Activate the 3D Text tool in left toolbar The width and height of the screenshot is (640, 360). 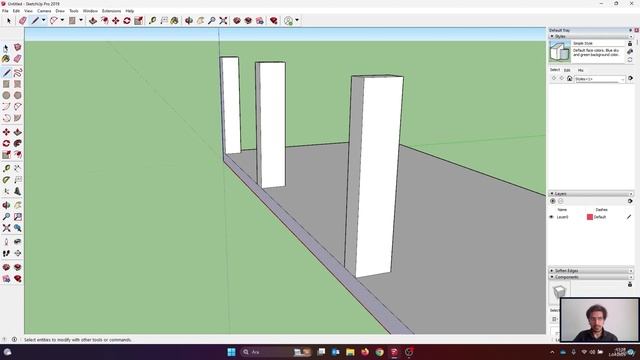pos(18,191)
